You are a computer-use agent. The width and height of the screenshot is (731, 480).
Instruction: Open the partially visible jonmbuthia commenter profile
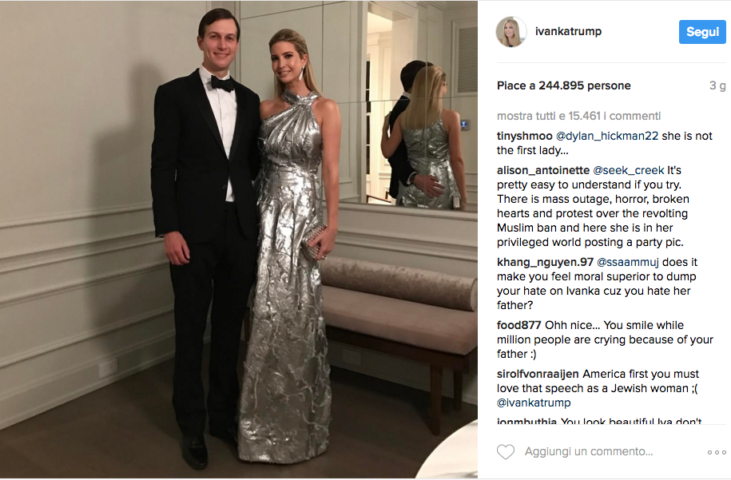pos(526,421)
